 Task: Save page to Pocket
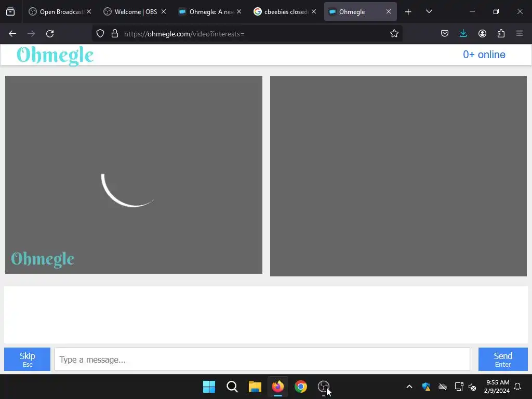[445, 34]
